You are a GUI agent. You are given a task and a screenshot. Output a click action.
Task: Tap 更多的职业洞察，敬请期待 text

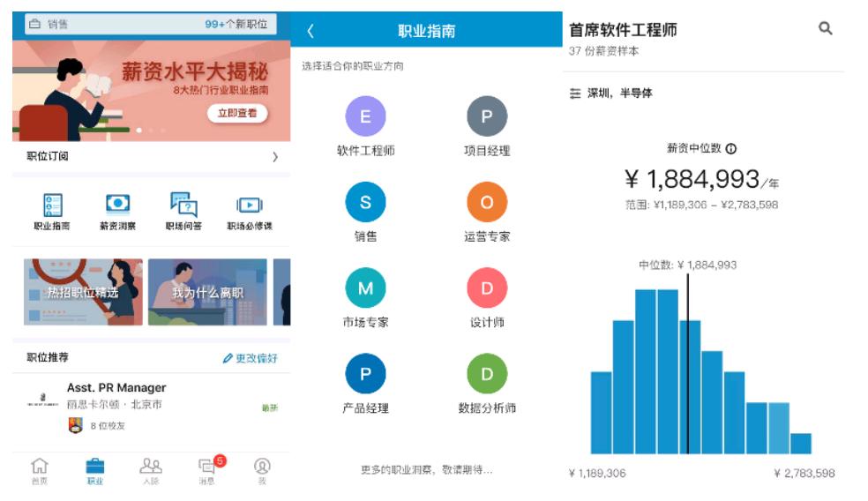point(426,470)
